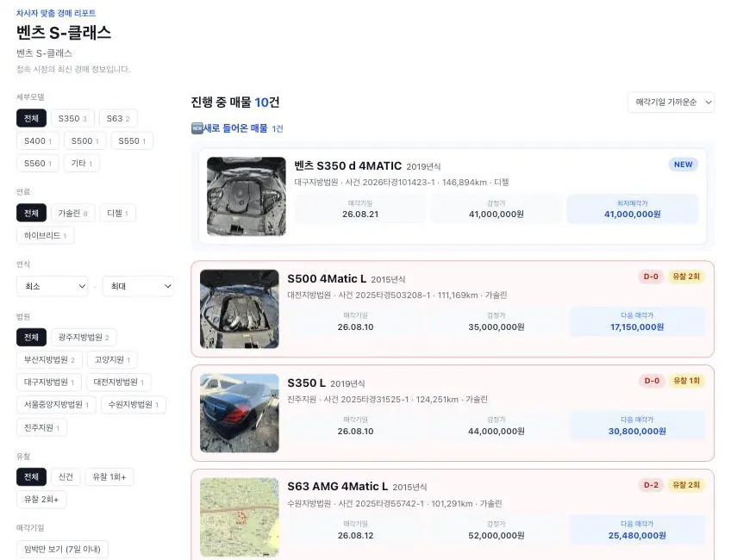Image resolution: width=737 pixels, height=560 pixels.
Task: Filter by S500 model chip
Action: [x=84, y=141]
